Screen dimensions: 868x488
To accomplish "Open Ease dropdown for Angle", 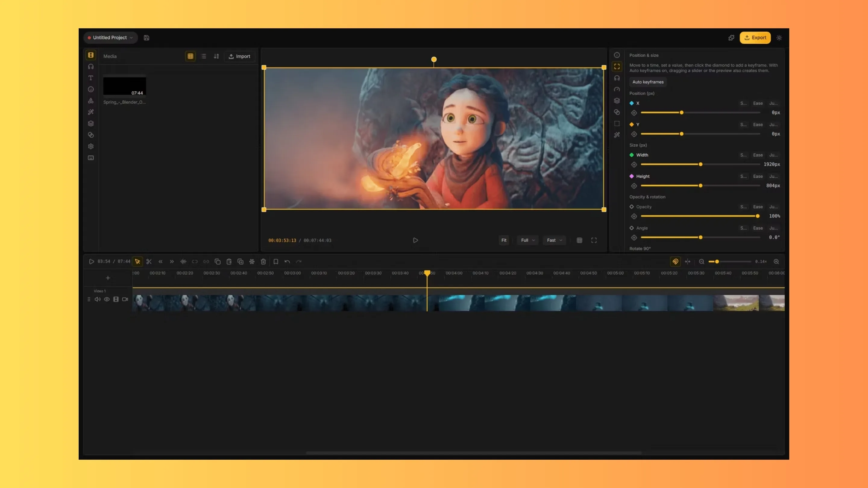I will 758,228.
